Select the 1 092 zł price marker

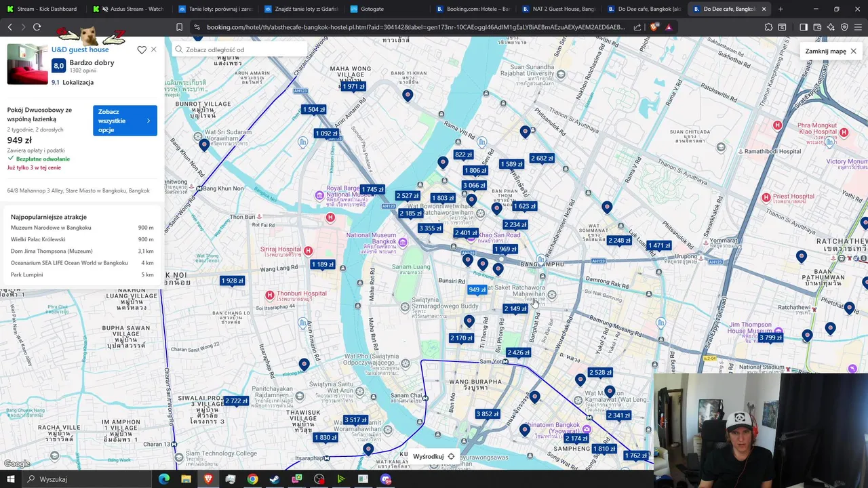click(326, 134)
